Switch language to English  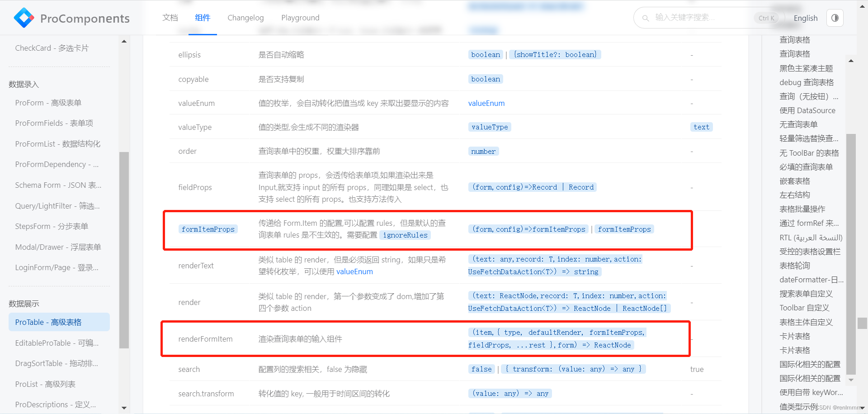pyautogui.click(x=806, y=18)
